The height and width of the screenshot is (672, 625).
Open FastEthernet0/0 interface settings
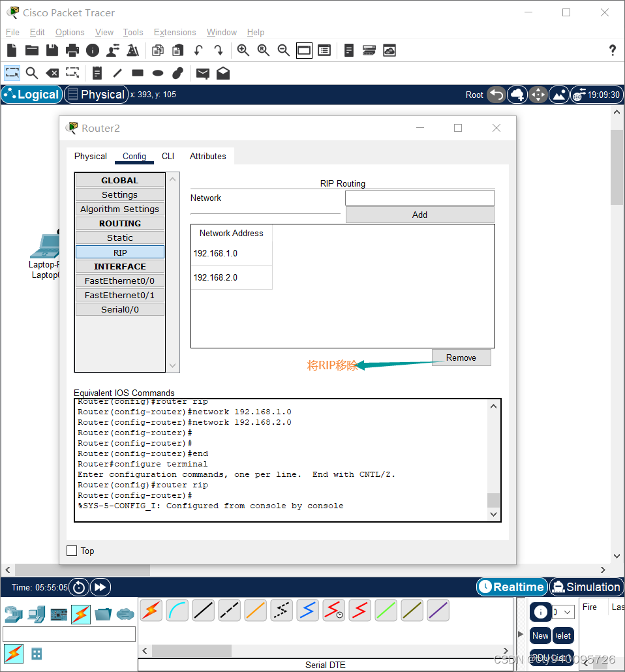[120, 281]
